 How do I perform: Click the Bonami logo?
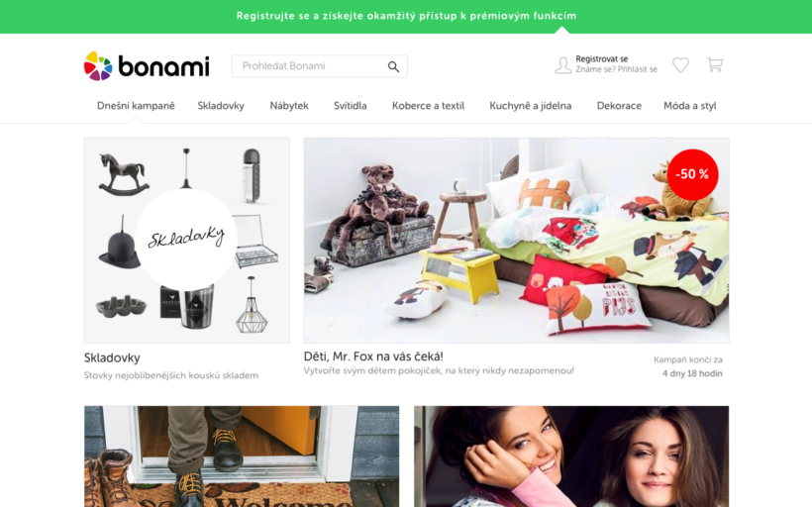(147, 65)
